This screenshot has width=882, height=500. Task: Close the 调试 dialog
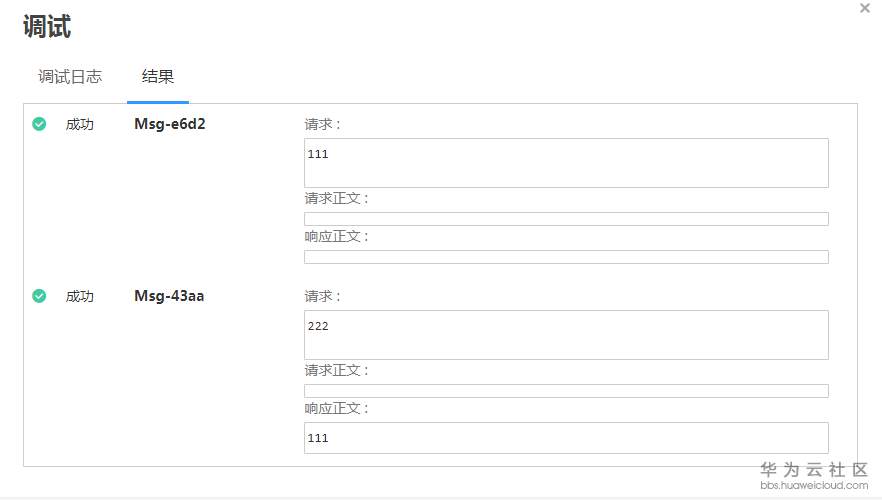click(864, 8)
